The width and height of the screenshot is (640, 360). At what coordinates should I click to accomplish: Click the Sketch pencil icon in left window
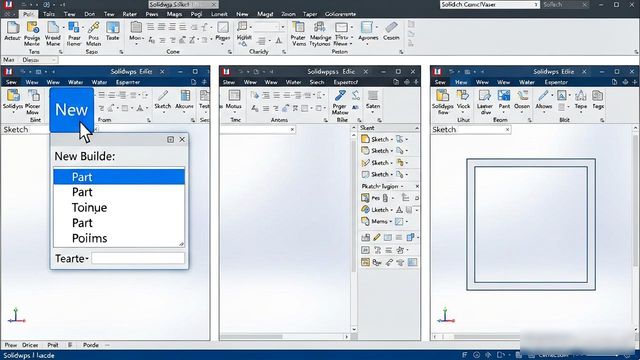163,99
